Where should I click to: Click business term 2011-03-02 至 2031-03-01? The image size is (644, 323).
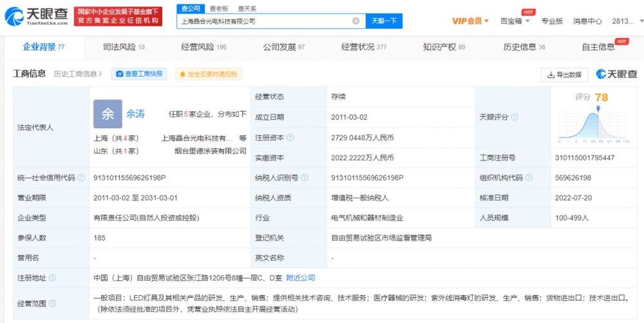(135, 198)
